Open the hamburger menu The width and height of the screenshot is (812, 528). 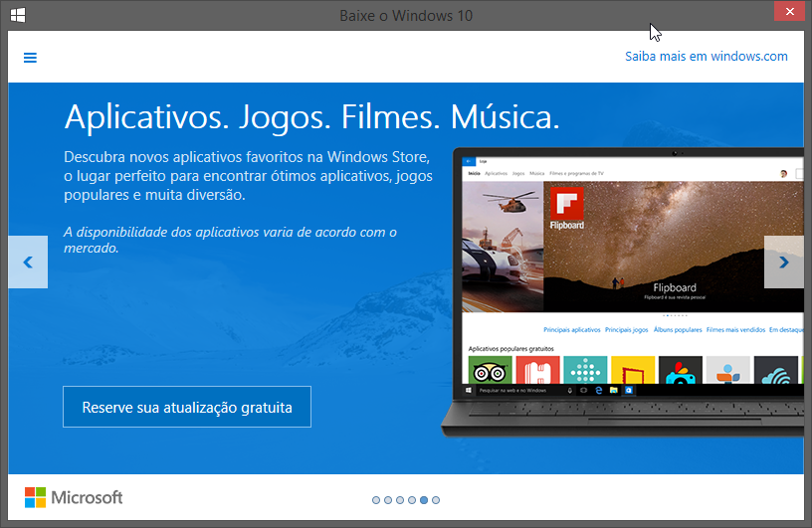(x=30, y=58)
